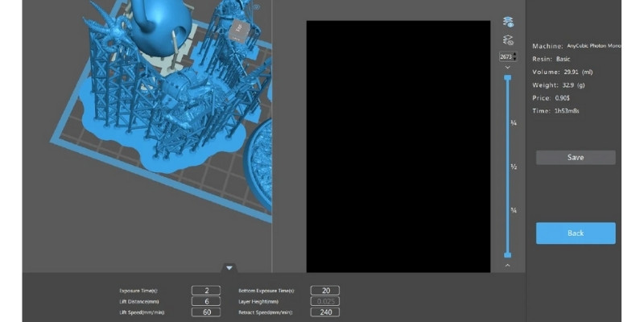Click the blue Back button
Image resolution: width=644 pixels, height=322 pixels.
pyautogui.click(x=576, y=233)
